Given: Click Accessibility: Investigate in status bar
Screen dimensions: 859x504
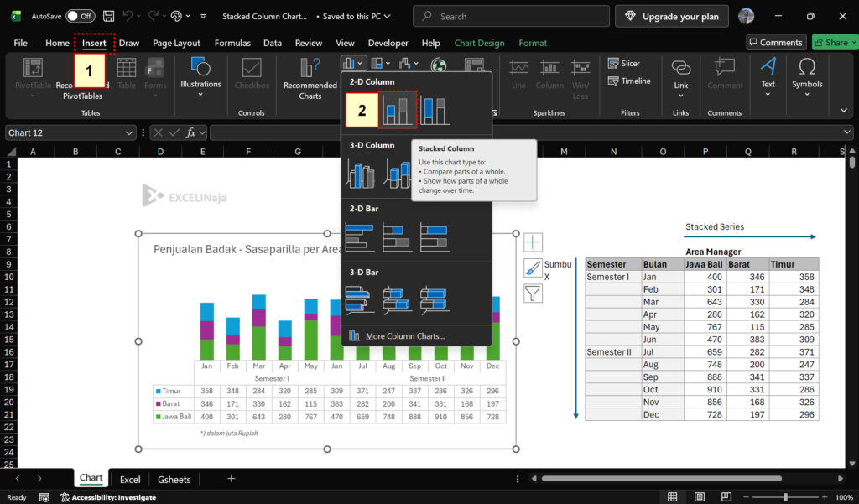Looking at the screenshot, I should pos(108,497).
